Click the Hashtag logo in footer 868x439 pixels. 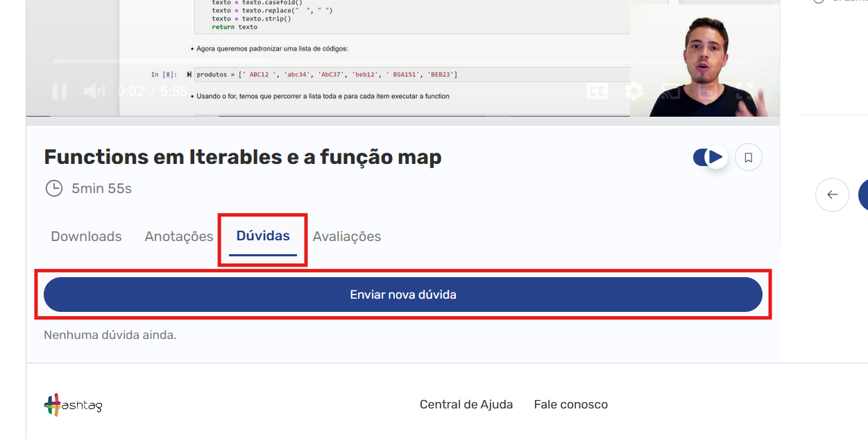[73, 405]
